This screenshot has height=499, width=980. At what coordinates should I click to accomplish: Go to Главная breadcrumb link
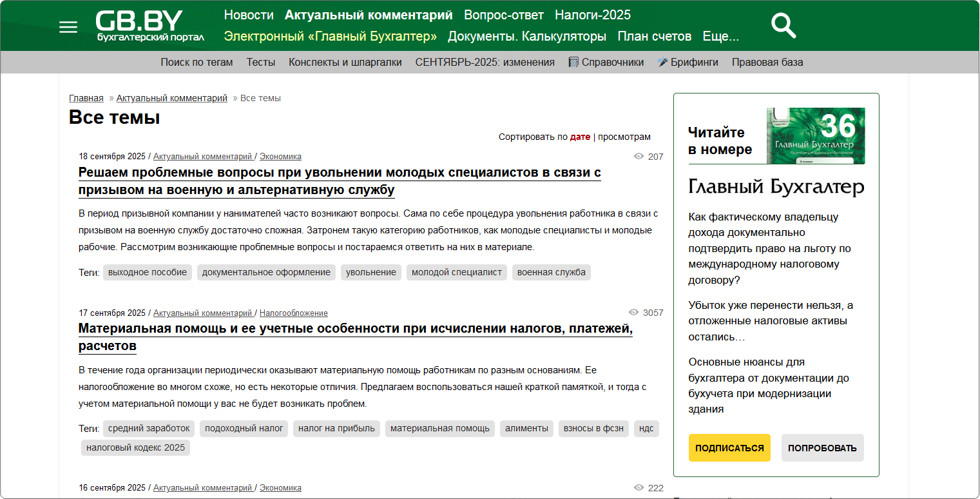click(x=86, y=98)
